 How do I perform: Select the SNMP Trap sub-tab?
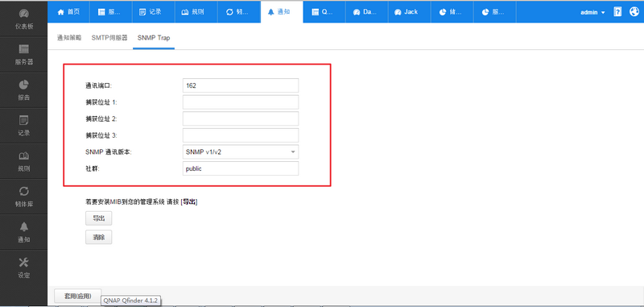point(154,38)
